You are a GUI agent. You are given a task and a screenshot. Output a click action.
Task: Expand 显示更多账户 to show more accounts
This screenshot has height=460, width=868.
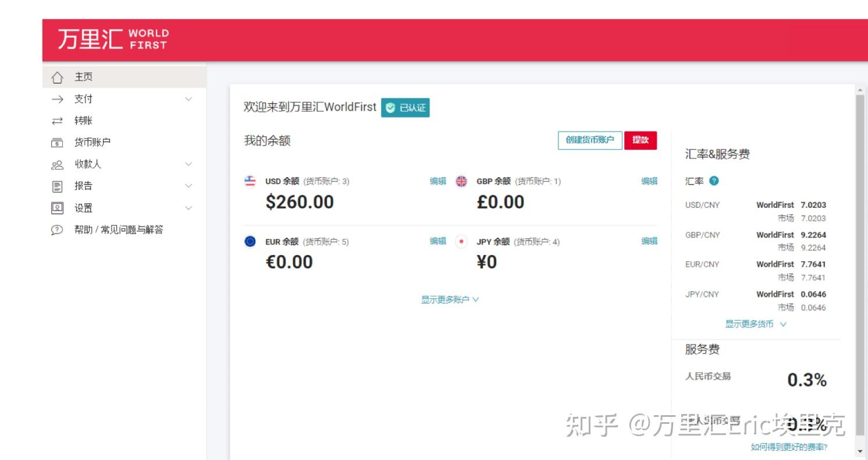(x=450, y=300)
